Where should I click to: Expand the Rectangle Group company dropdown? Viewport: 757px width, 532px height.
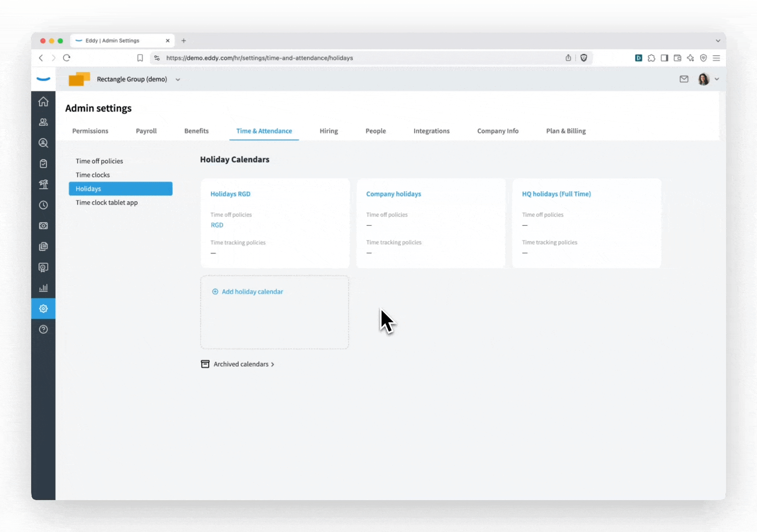pos(178,79)
